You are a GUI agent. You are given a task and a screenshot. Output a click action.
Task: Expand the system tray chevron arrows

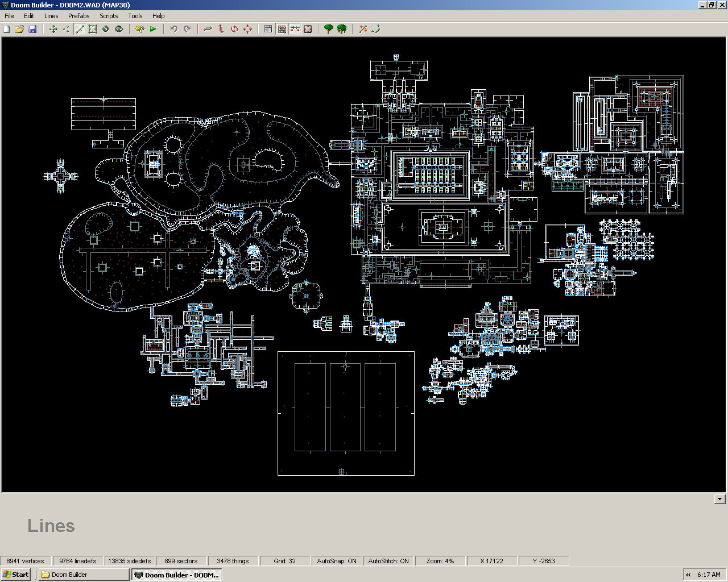[x=688, y=575]
